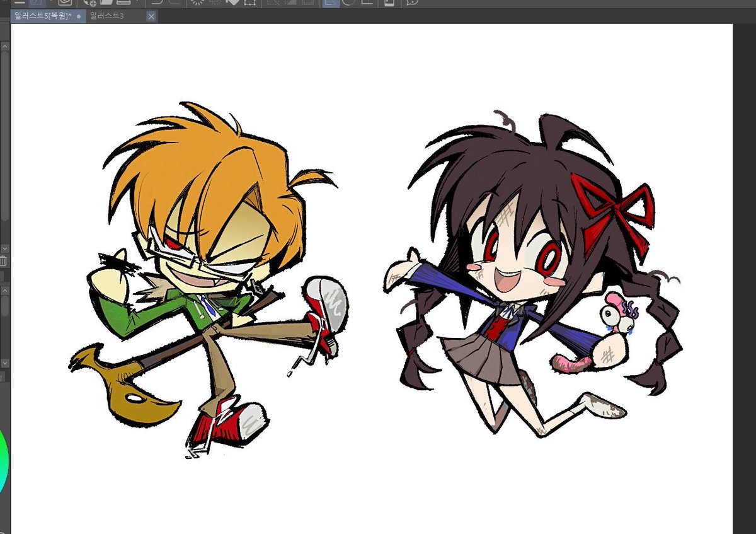Click the up arrow just below the trash icon

coord(4,290)
